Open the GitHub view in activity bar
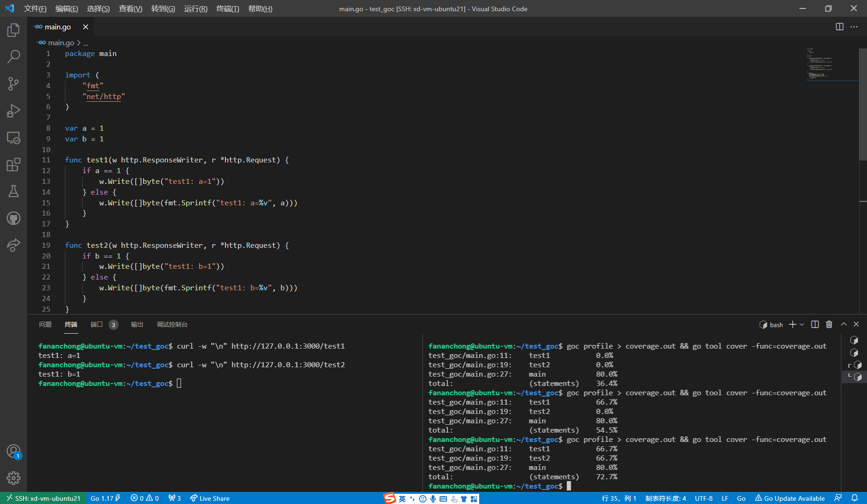 [14, 218]
